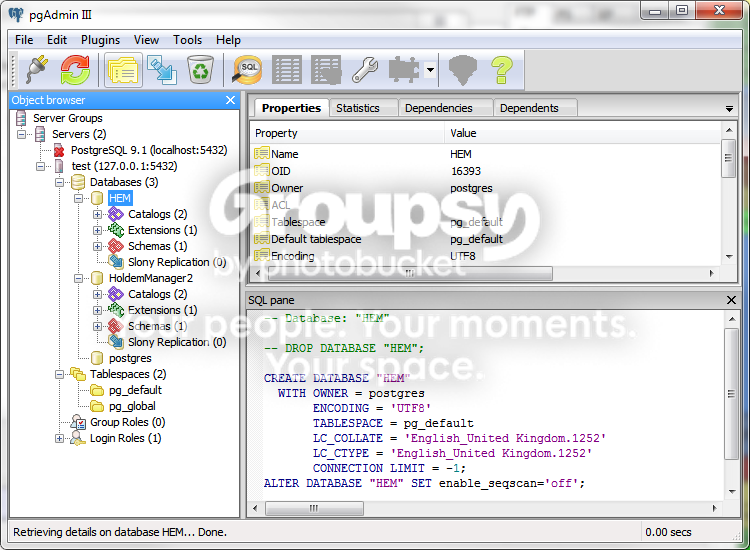
Task: Click the filtered data view icon
Action: point(326,70)
